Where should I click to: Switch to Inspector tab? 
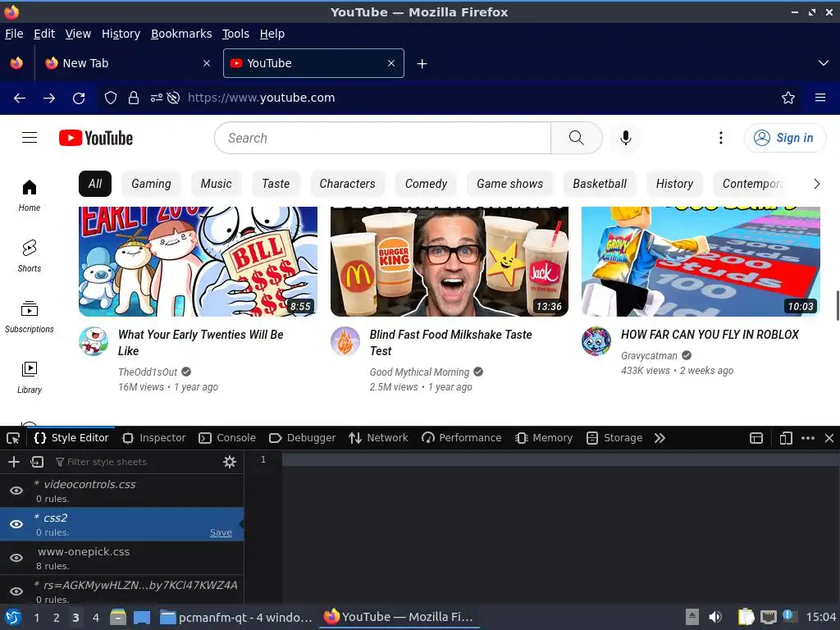coord(154,438)
